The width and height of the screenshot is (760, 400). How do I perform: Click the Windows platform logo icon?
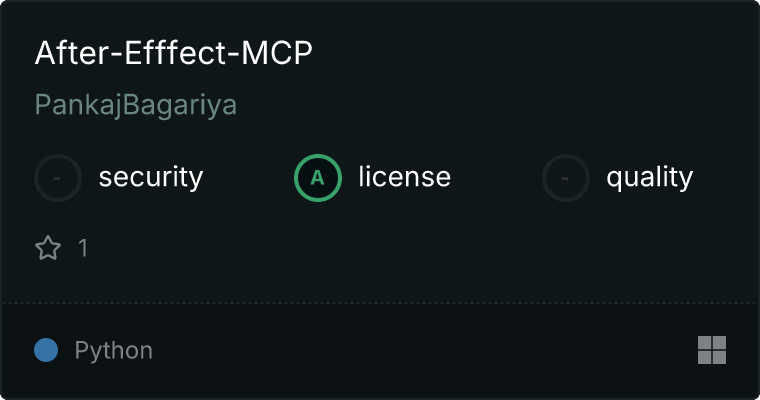pos(712,350)
